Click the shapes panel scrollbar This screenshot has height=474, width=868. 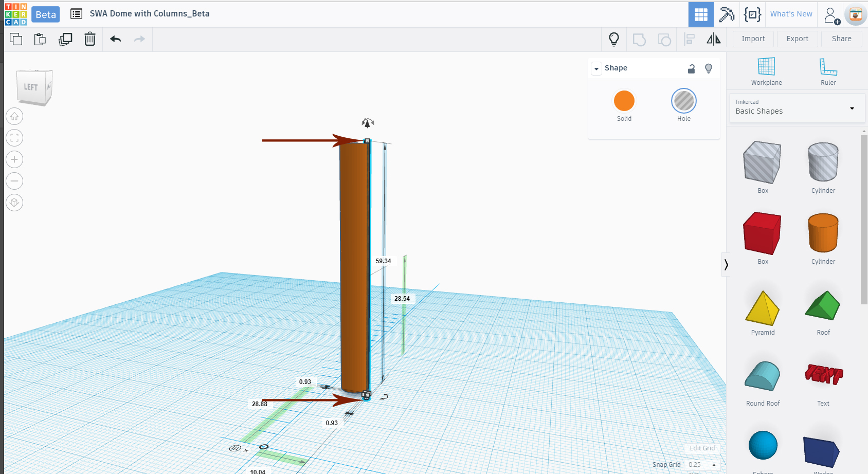[x=864, y=220]
